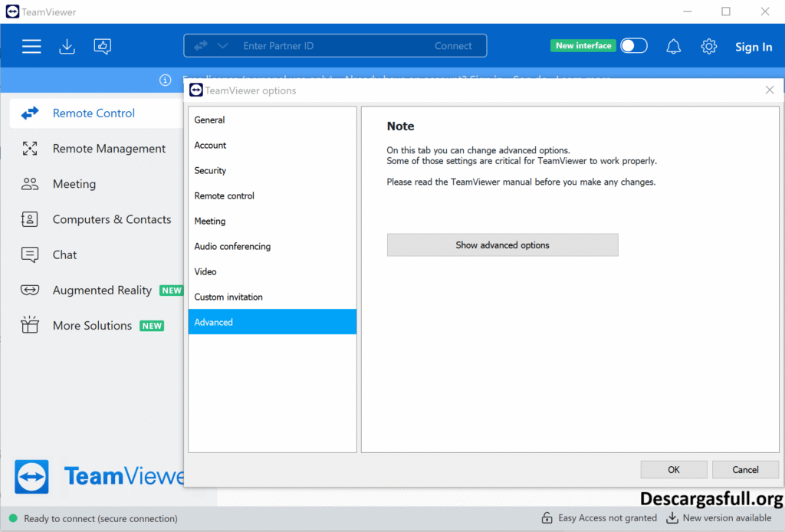The width and height of the screenshot is (785, 532).
Task: Click the Easy Access lock status toggle
Action: coord(548,518)
